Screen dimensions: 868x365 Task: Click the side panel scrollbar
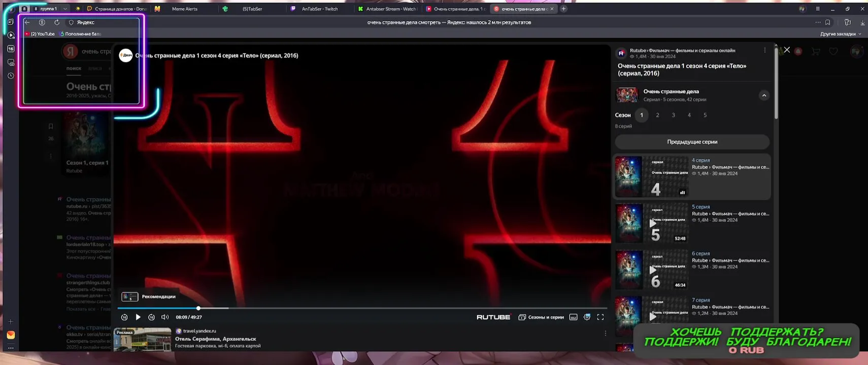(x=775, y=84)
